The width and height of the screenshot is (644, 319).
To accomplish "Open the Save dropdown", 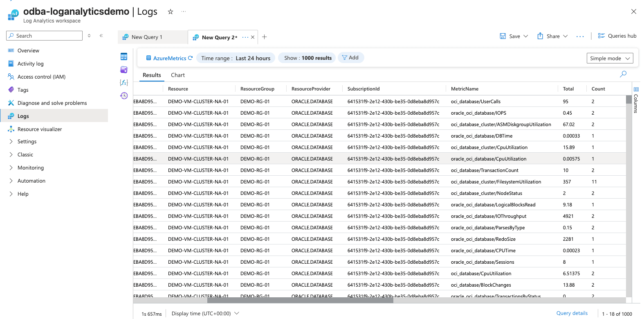I will click(x=514, y=36).
